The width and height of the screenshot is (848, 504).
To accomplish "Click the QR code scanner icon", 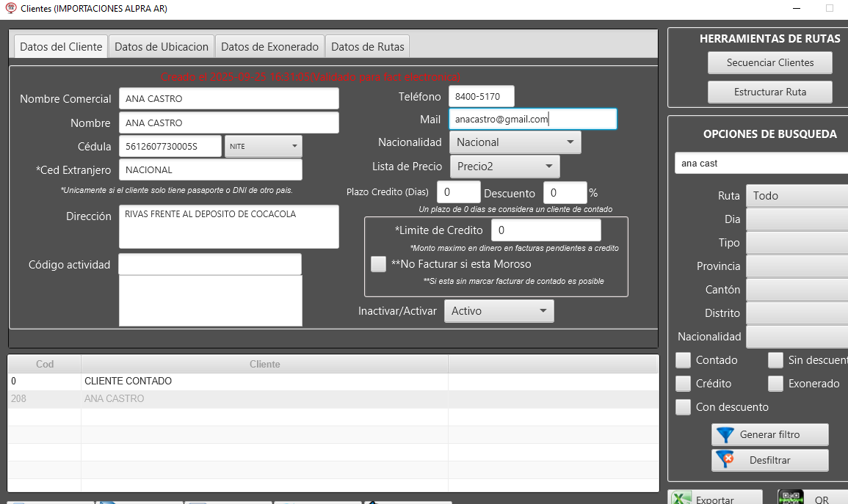I will tap(791, 498).
